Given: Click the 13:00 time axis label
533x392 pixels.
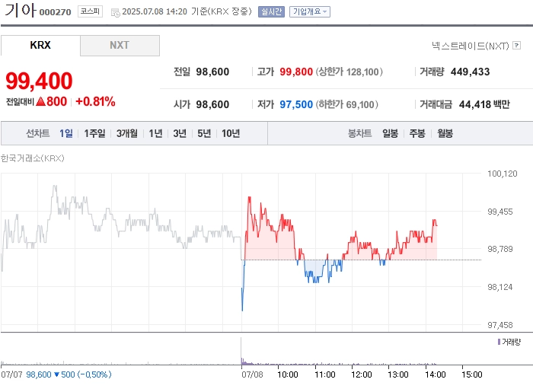Looking at the screenshot, I should click(398, 374).
